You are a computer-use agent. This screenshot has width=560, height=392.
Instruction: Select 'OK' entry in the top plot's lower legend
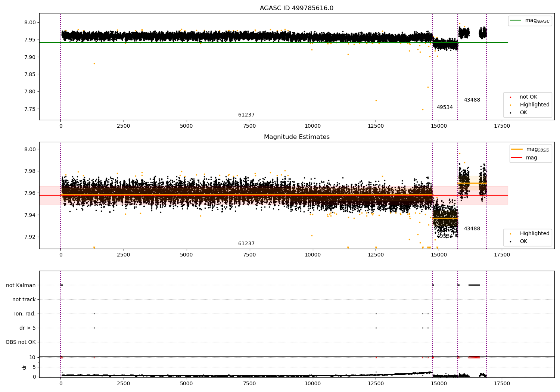point(523,113)
